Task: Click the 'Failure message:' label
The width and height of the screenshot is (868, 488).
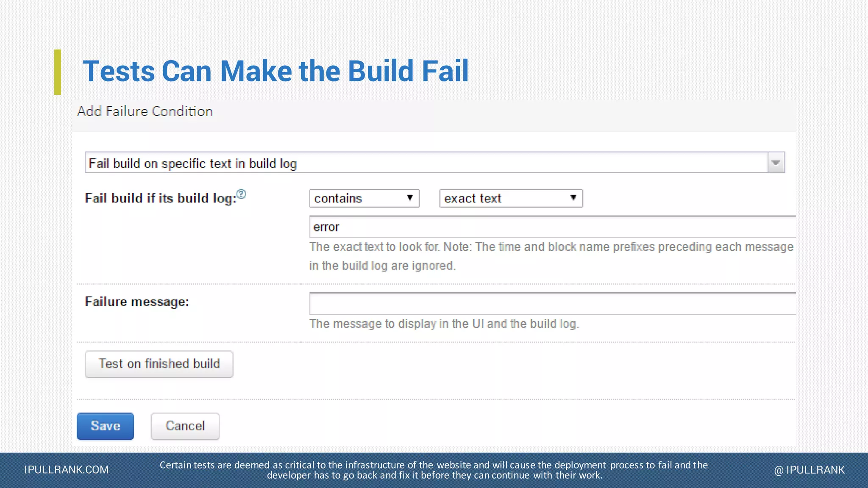Action: [137, 302]
